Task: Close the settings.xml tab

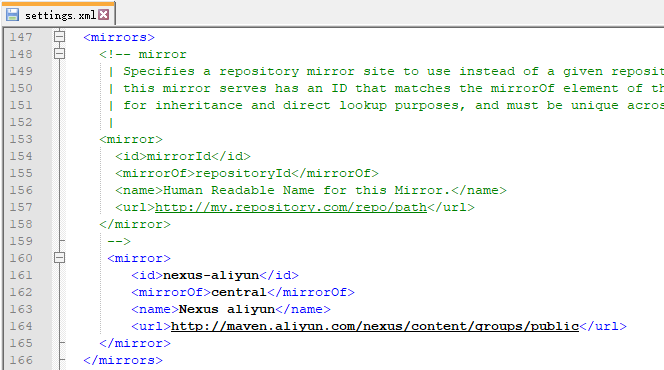Action: tap(104, 15)
